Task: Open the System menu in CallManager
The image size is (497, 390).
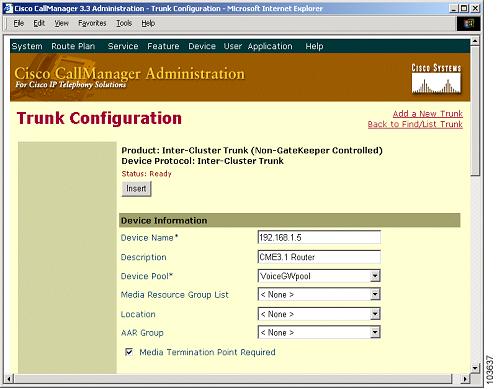Action: (27, 46)
